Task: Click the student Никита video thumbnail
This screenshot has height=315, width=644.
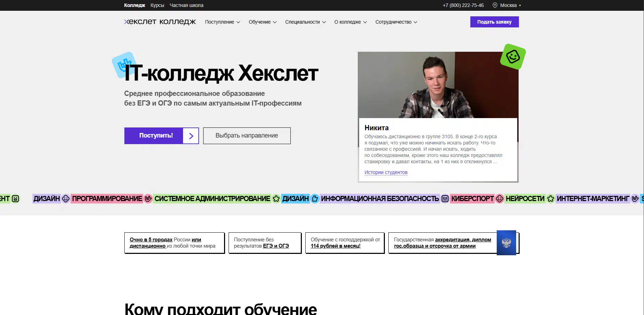Action: click(x=438, y=85)
